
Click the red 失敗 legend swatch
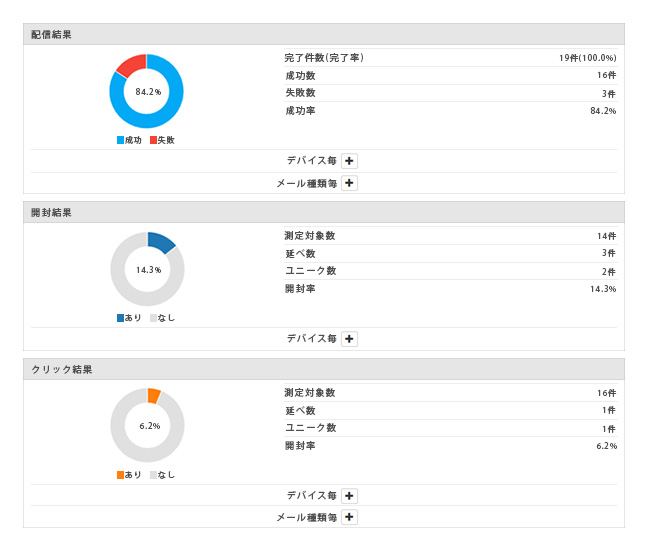(x=153, y=140)
